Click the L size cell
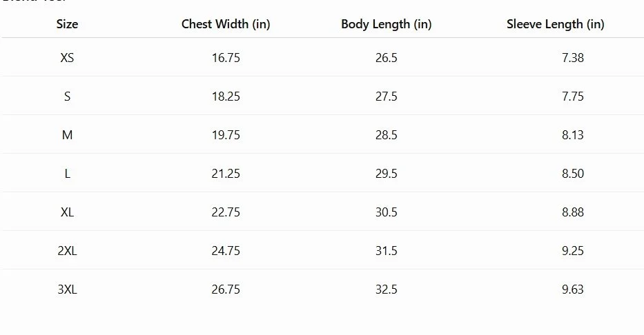 [x=67, y=174]
